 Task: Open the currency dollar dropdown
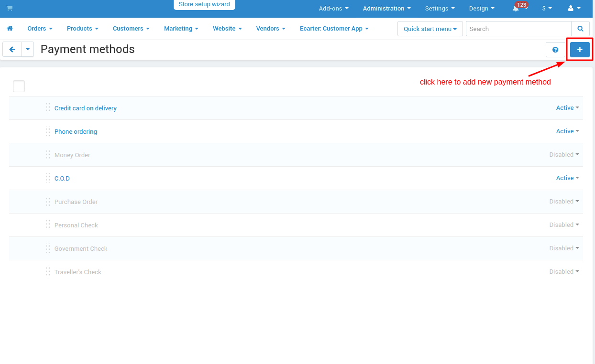547,9
